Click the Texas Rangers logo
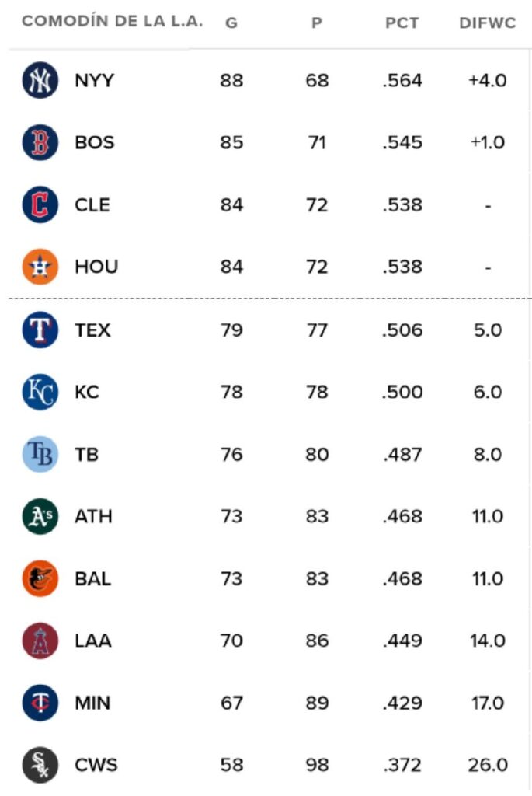 [x=40, y=330]
